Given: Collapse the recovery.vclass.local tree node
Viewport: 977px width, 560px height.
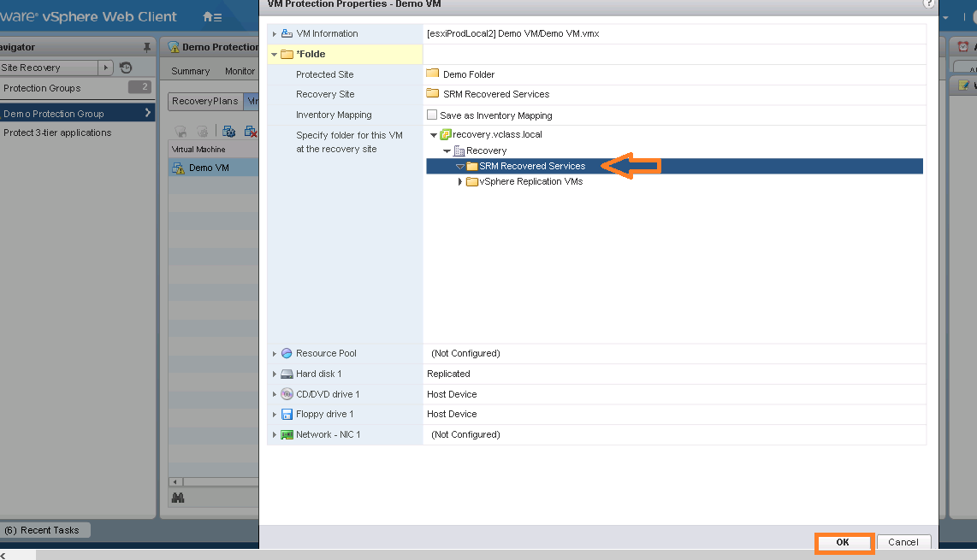Looking at the screenshot, I should tap(434, 135).
